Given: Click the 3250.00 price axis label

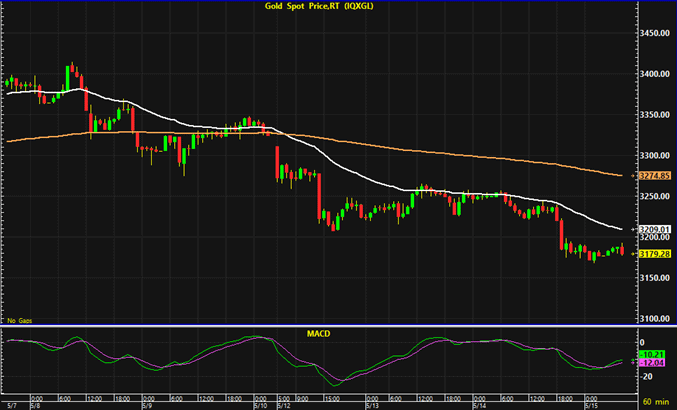Looking at the screenshot, I should tap(653, 197).
